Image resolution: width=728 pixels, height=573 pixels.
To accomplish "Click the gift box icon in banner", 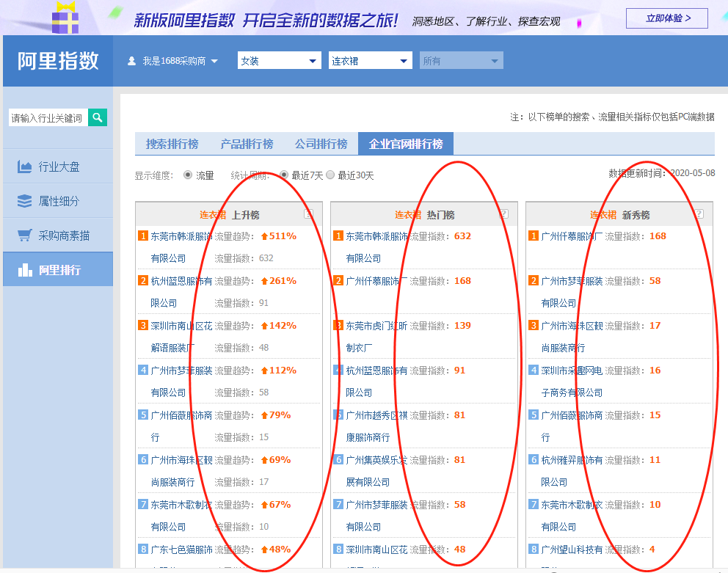I will tap(65, 18).
